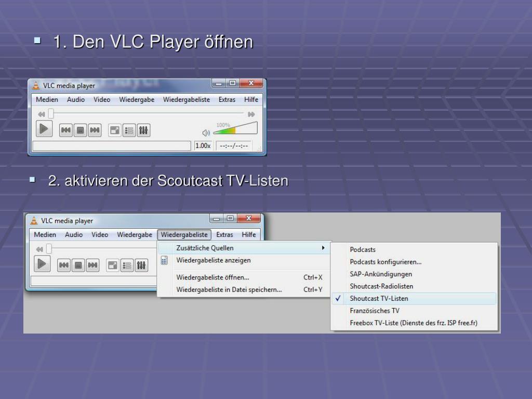This screenshot has width=532, height=399.
Task: Open Hilfe menu in lower VLC window
Action: pos(249,234)
